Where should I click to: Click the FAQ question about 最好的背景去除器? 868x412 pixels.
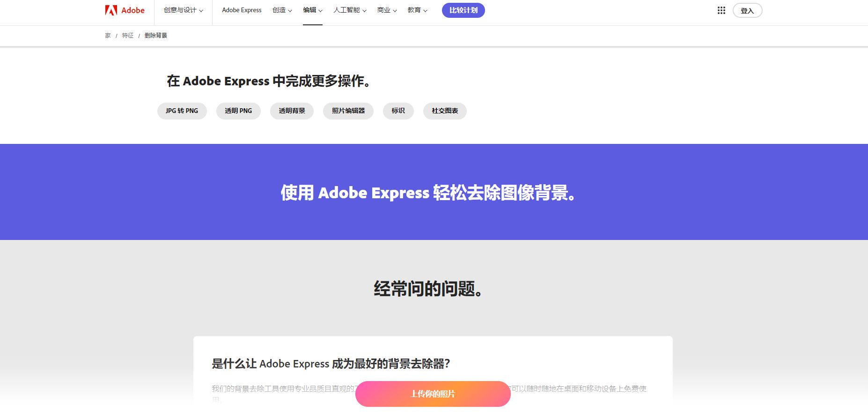(331, 364)
